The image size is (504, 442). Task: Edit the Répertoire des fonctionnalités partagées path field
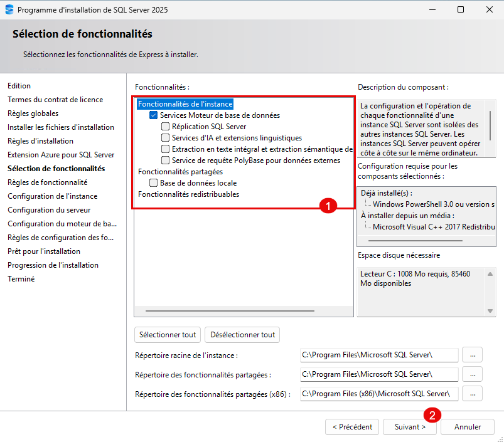coord(379,374)
